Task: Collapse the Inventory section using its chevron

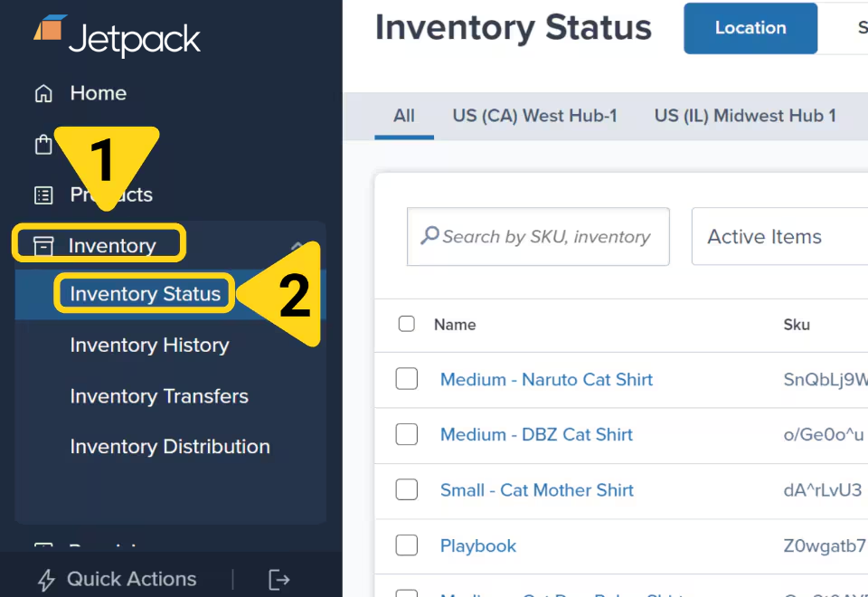Action: pyautogui.click(x=299, y=245)
